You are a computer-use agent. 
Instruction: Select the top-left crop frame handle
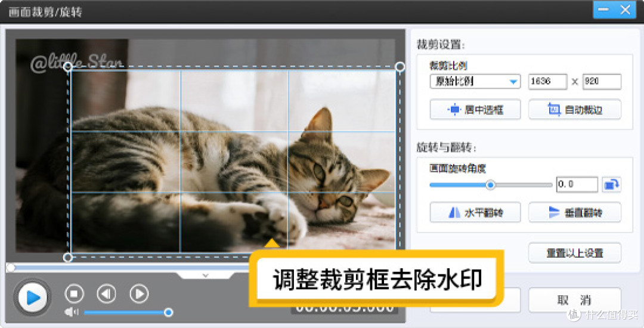(68, 67)
